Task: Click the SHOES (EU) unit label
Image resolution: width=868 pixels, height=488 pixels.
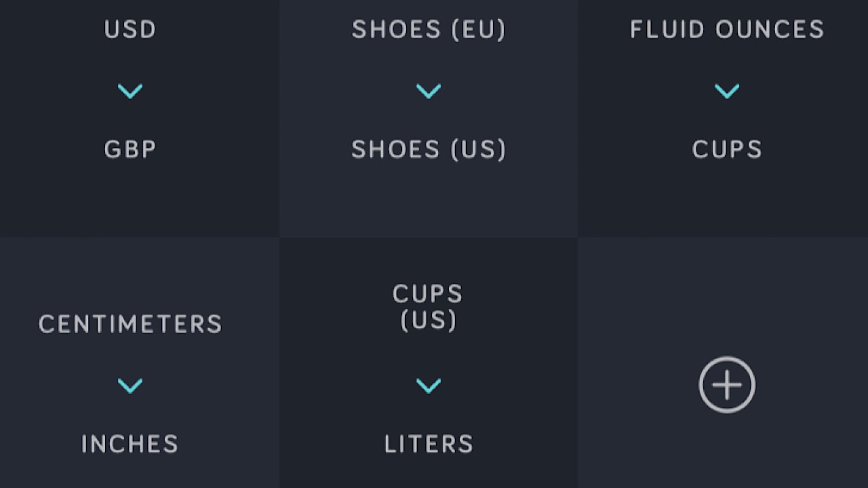Action: click(x=429, y=29)
